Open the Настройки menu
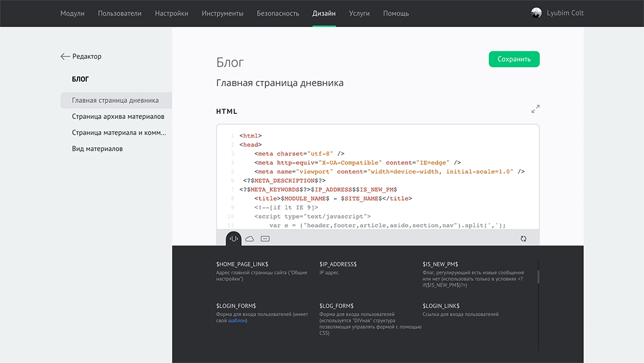The image size is (644, 363). pos(172,13)
